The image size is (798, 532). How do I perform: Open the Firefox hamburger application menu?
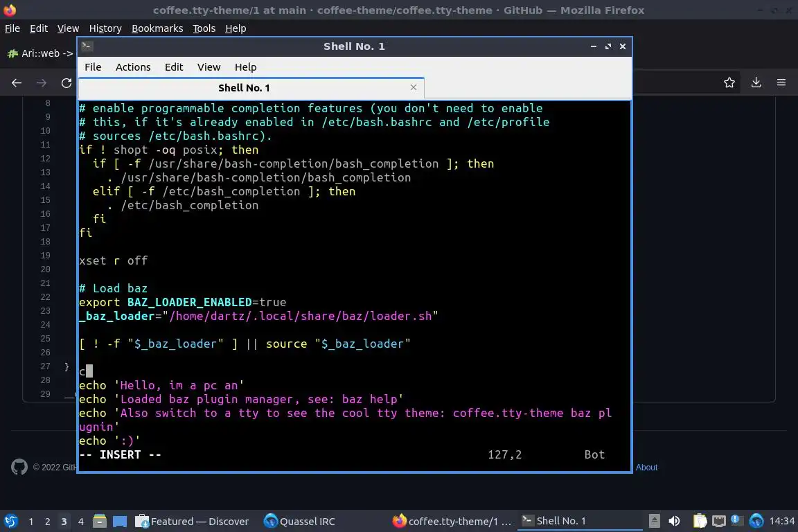(781, 82)
